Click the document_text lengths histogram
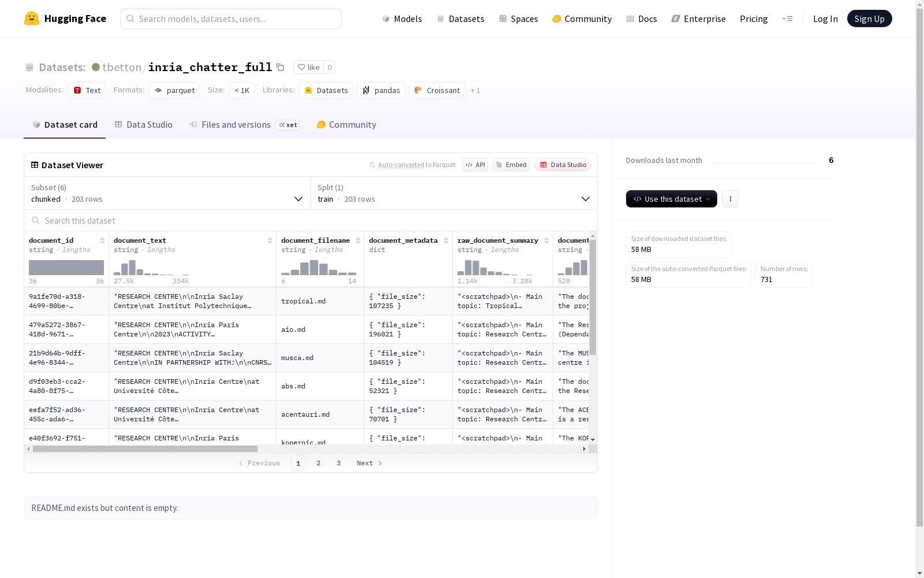 (x=151, y=268)
